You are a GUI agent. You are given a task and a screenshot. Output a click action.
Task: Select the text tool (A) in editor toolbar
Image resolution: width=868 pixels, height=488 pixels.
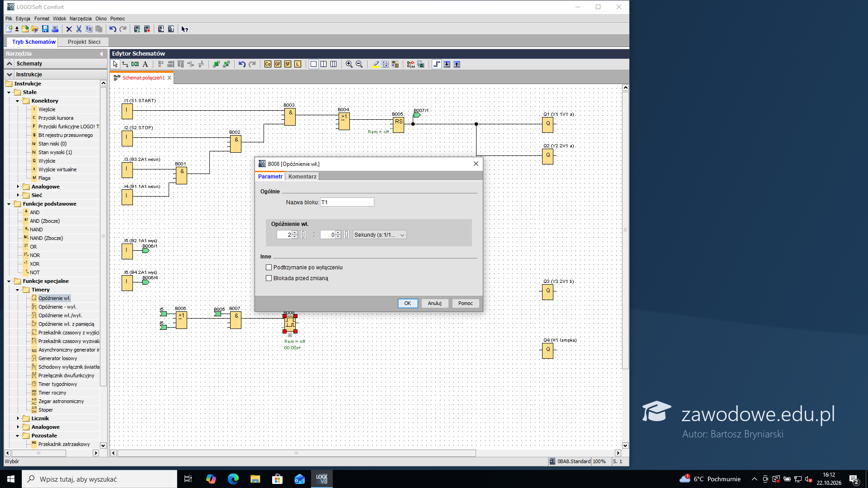click(x=145, y=64)
